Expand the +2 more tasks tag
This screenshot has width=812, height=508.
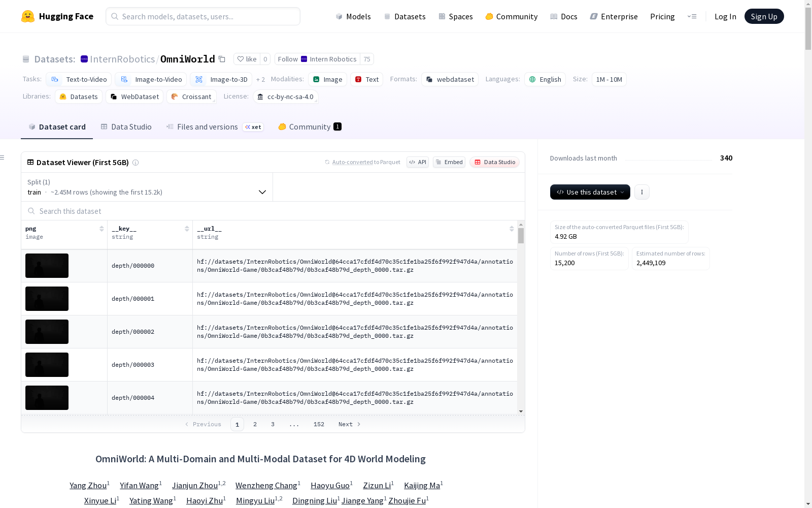tap(260, 79)
